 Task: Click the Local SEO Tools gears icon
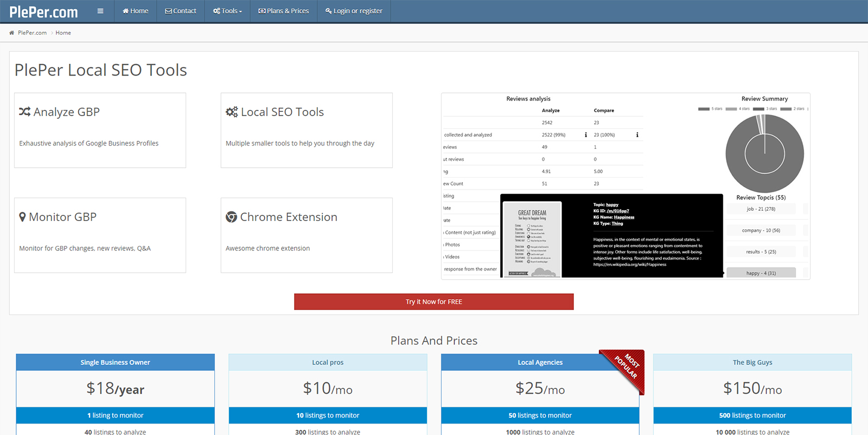coord(232,111)
